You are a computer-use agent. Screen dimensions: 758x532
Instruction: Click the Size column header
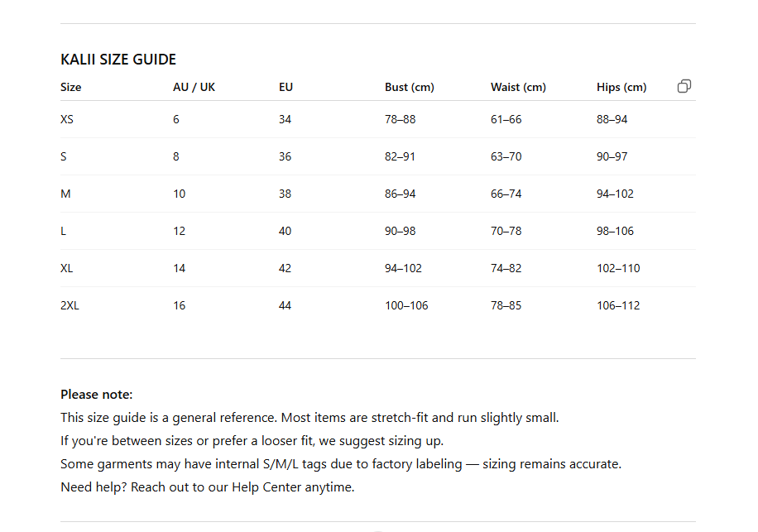pos(71,87)
